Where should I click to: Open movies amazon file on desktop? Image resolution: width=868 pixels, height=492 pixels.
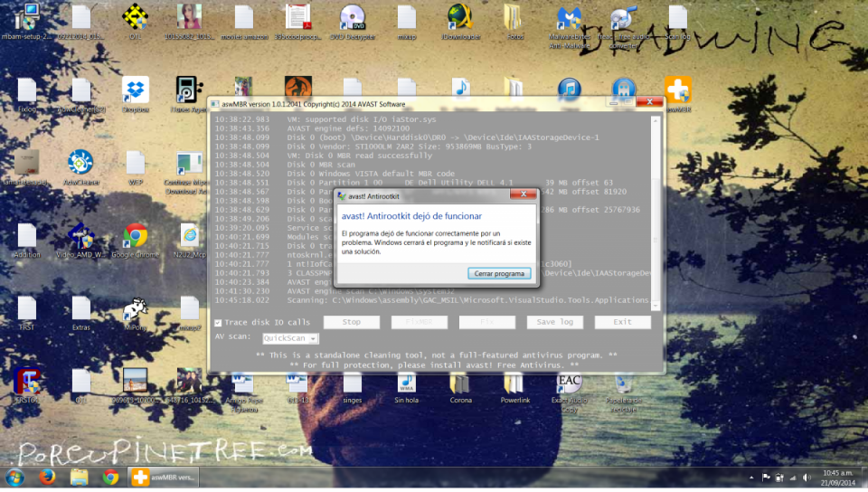tap(244, 21)
